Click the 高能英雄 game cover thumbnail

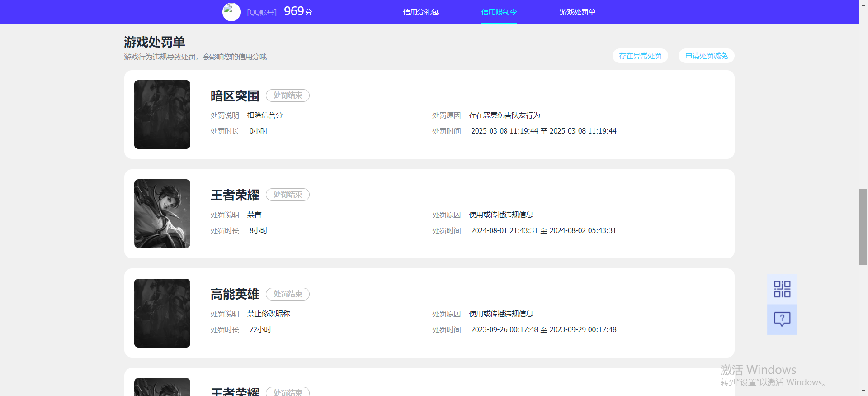pos(162,313)
